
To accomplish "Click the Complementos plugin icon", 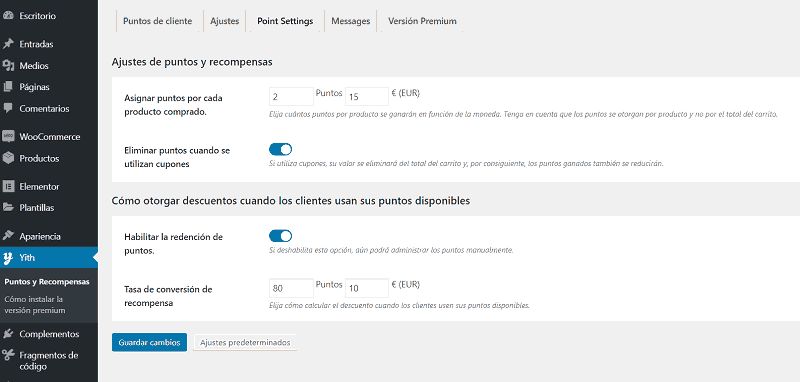I will [8, 334].
